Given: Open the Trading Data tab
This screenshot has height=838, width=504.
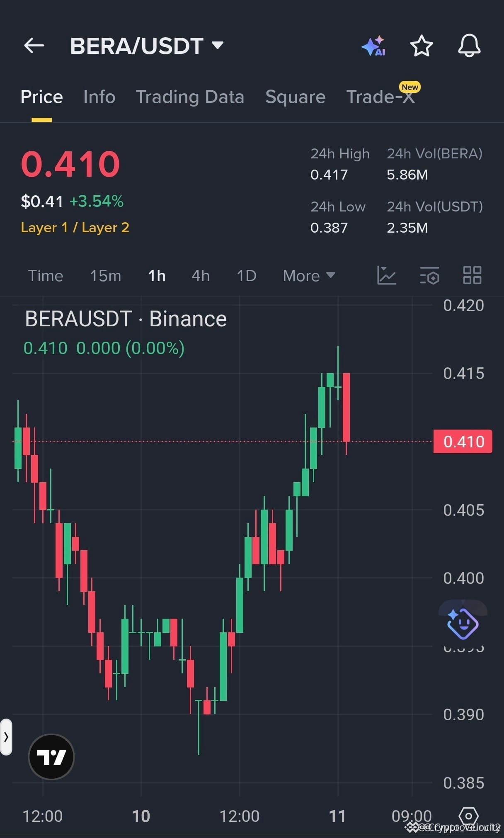Looking at the screenshot, I should [190, 97].
